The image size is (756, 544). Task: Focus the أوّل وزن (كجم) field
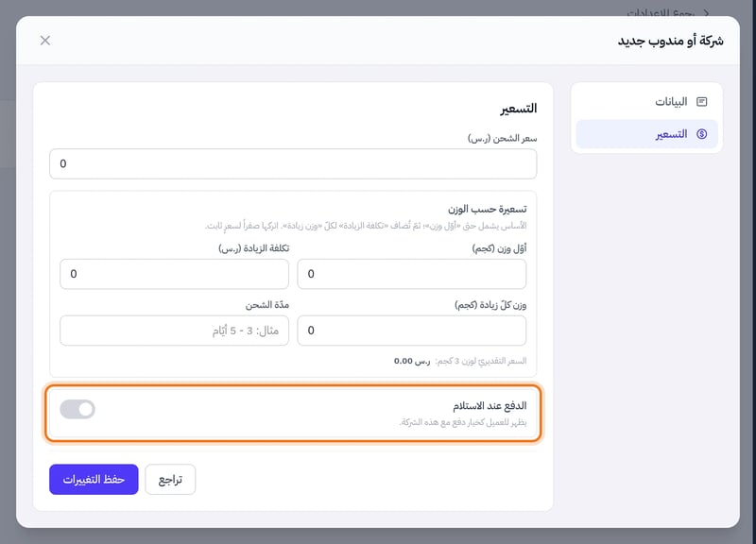point(412,274)
